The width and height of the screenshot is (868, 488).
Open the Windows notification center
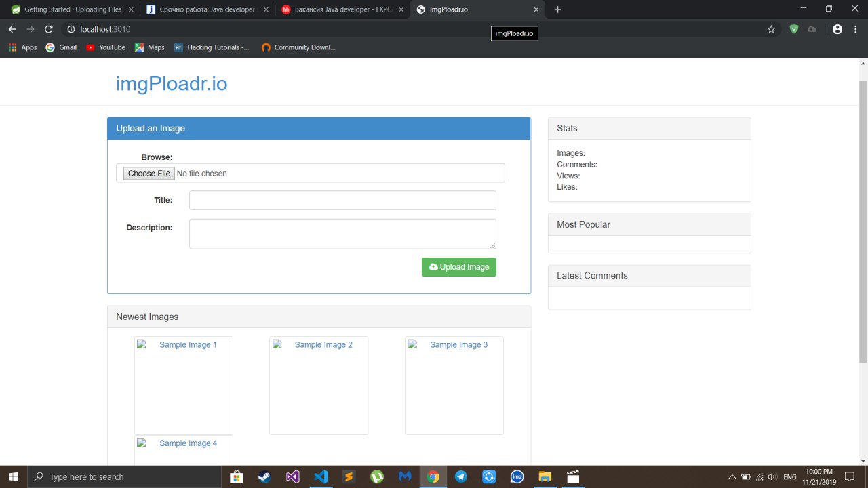click(x=849, y=476)
